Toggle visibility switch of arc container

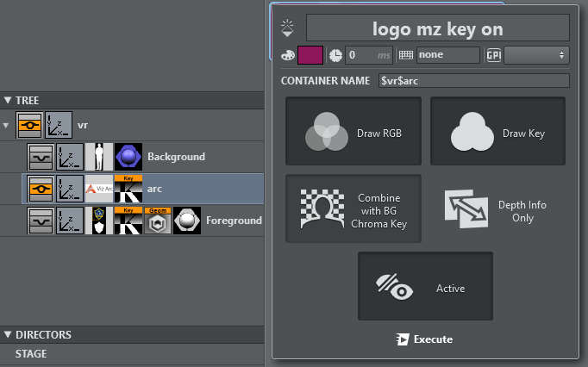click(x=40, y=188)
